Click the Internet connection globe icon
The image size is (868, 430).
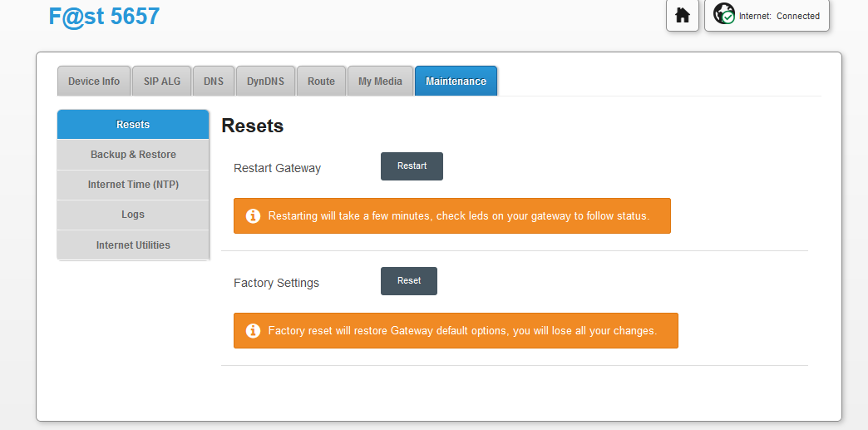click(x=723, y=15)
